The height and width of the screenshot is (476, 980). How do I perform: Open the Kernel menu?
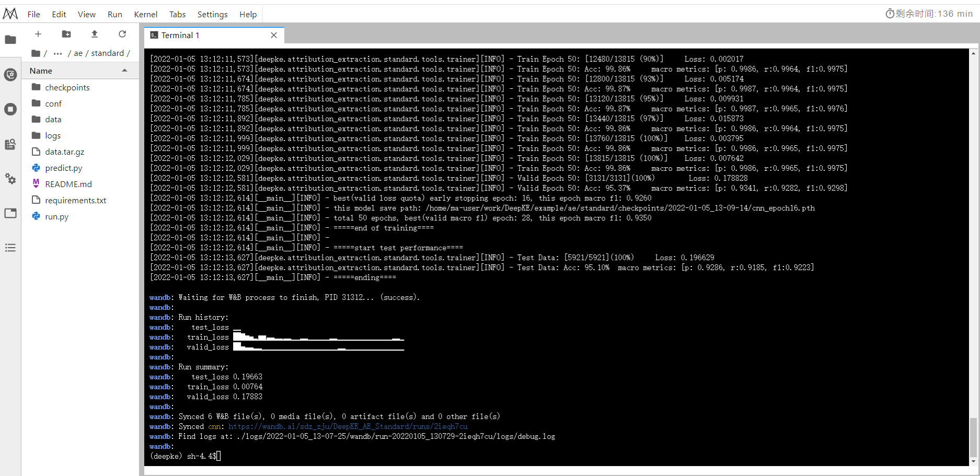point(145,14)
